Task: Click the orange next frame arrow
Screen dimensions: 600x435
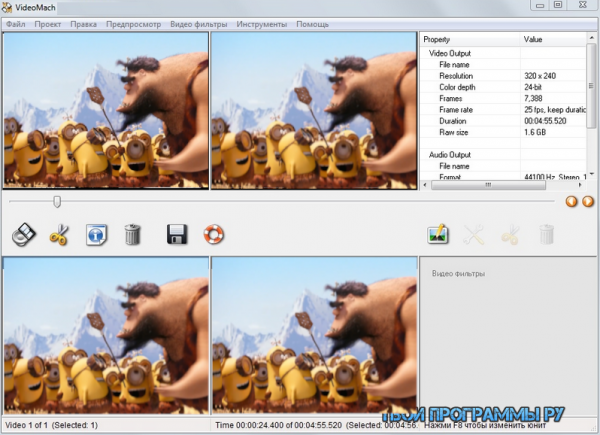Action: pos(588,201)
